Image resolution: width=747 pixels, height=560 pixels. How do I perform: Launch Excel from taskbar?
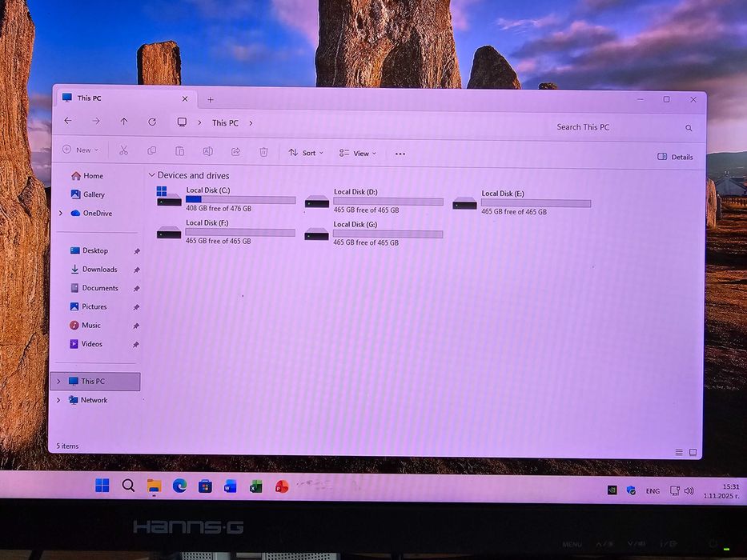[x=256, y=486]
